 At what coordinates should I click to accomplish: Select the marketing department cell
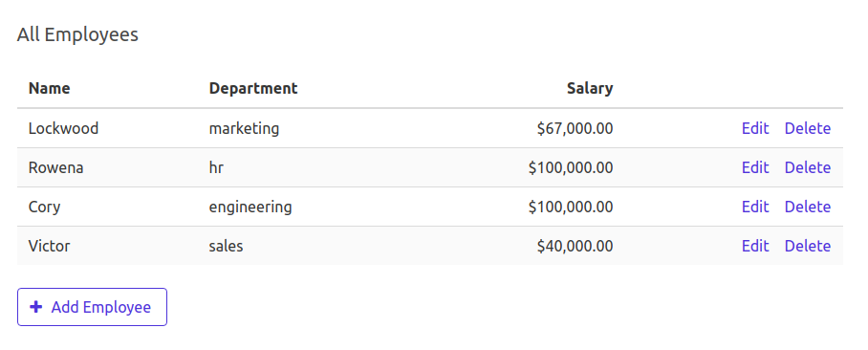coord(244,128)
